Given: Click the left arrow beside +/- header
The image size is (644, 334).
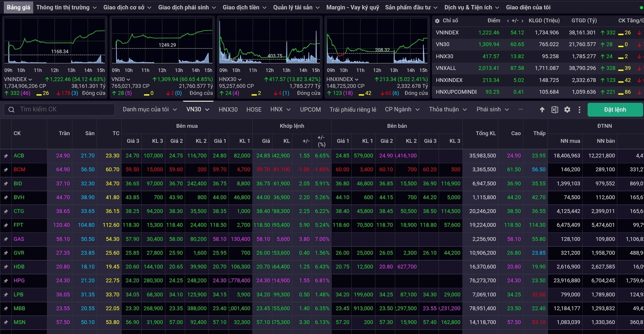Looking at the screenshot, I should point(508,21).
